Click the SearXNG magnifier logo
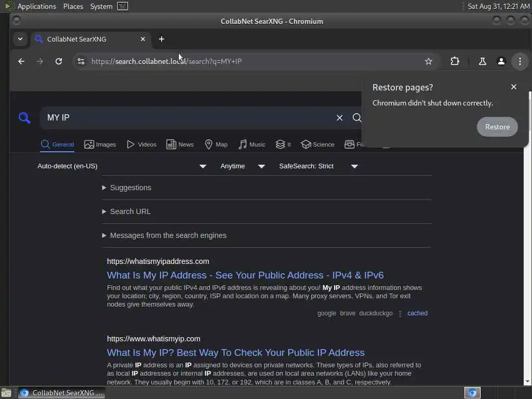 pos(24,118)
